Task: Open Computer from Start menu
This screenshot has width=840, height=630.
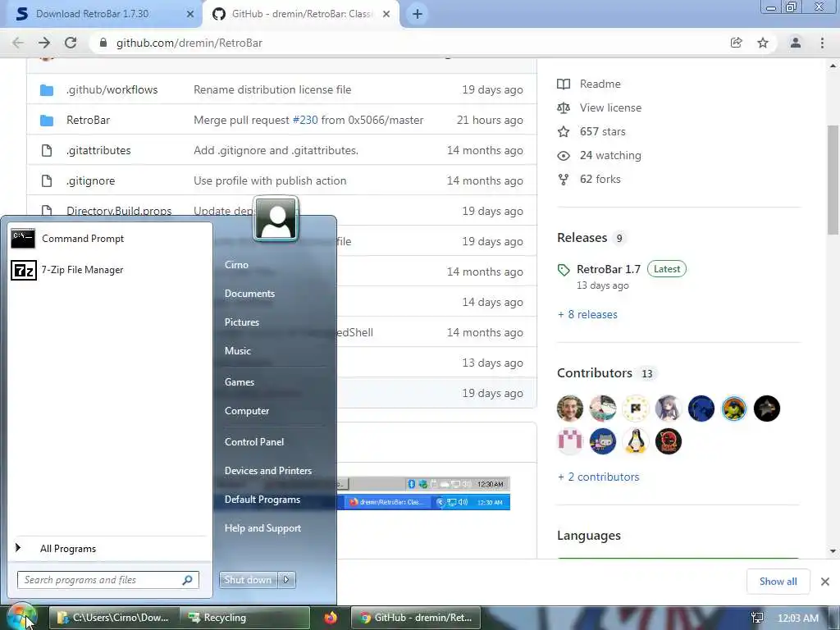Action: (246, 411)
